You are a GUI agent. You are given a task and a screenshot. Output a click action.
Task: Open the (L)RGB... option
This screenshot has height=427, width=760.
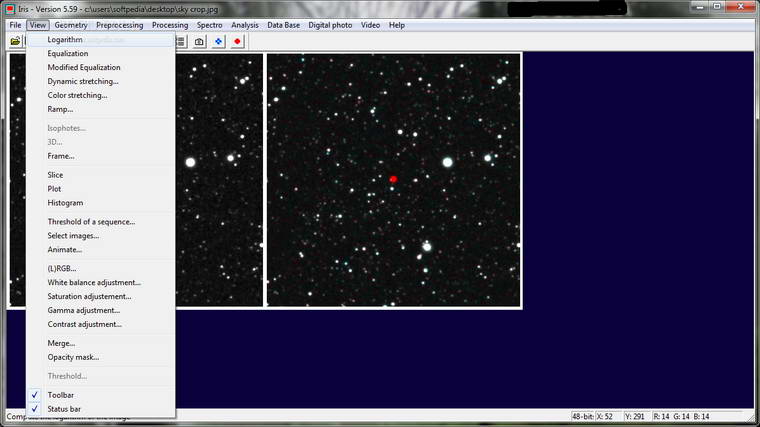(101, 269)
